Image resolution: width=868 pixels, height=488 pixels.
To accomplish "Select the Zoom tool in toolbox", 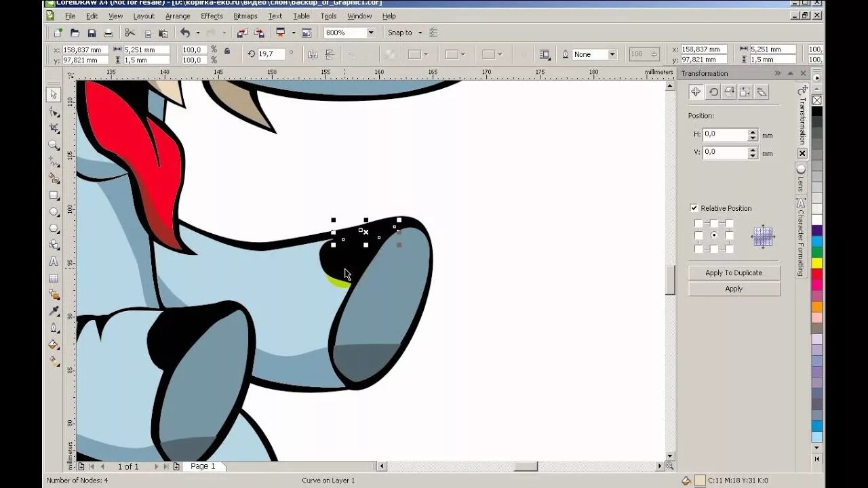I will coord(54,145).
